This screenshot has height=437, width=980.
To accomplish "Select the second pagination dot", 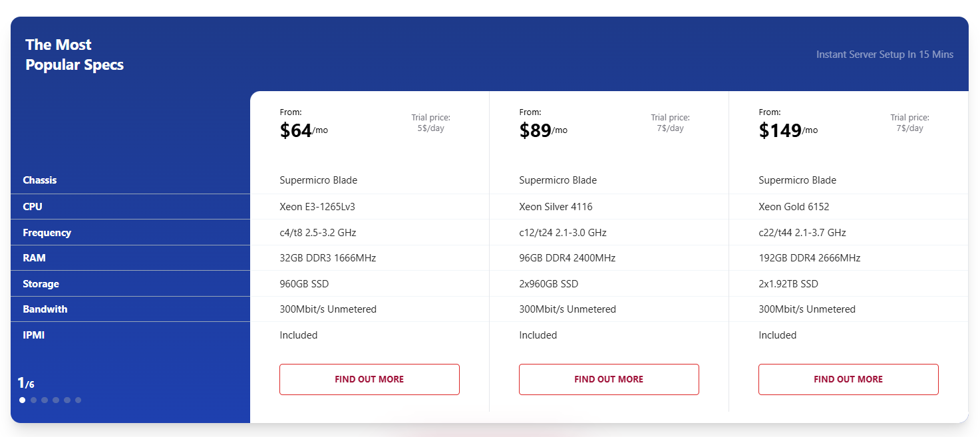I will pyautogui.click(x=33, y=400).
